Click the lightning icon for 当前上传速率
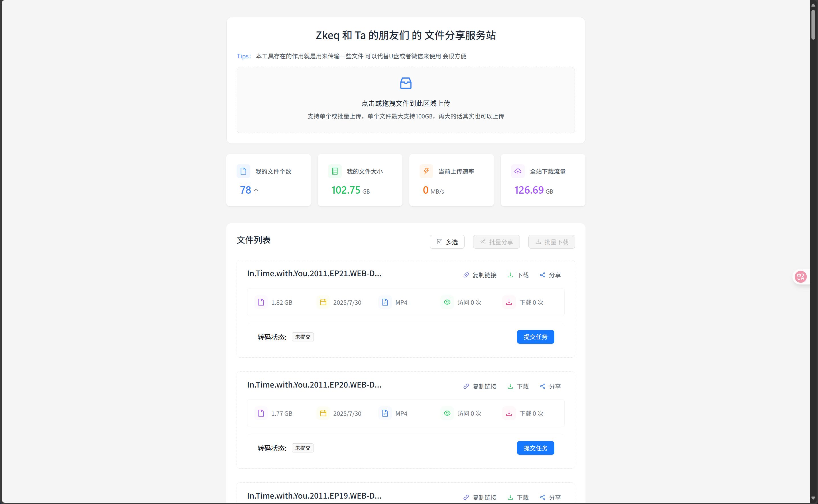The image size is (818, 504). coord(426,171)
